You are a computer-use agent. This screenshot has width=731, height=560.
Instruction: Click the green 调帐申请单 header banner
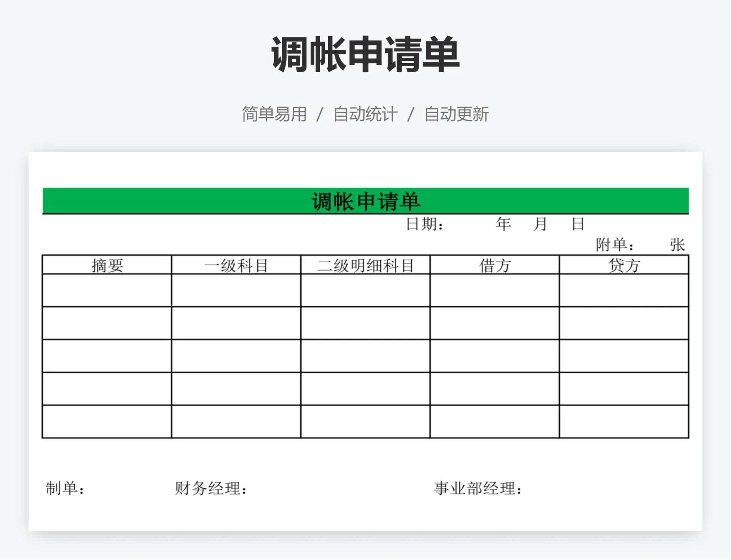point(365,201)
